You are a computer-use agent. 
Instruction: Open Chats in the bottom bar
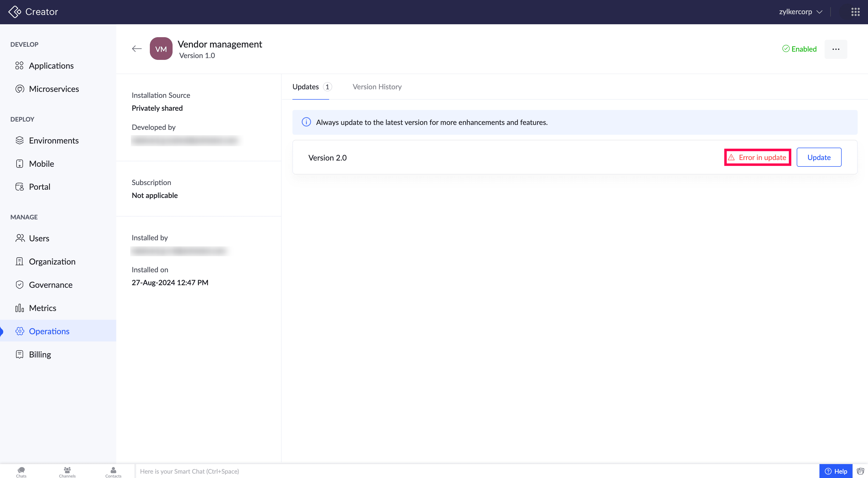[21, 472]
